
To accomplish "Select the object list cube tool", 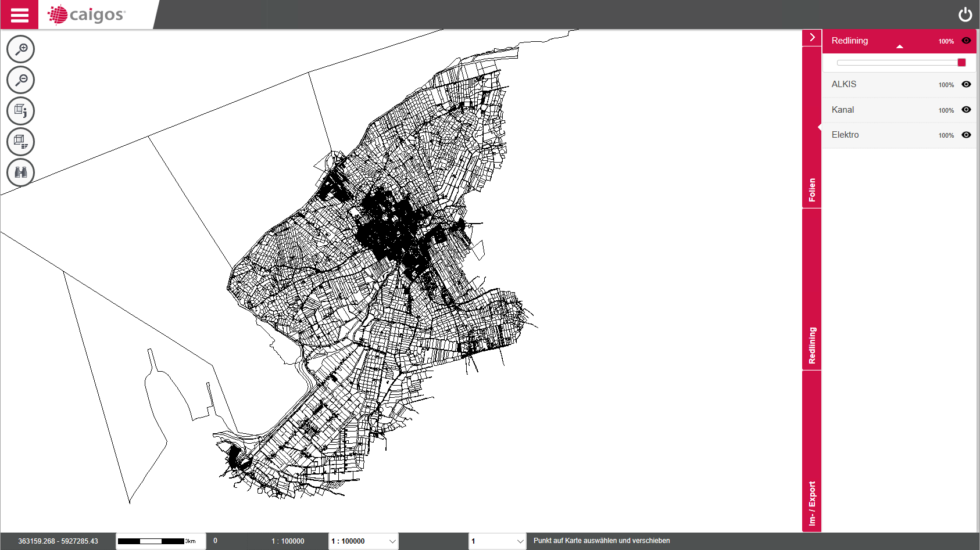I will click(x=21, y=142).
